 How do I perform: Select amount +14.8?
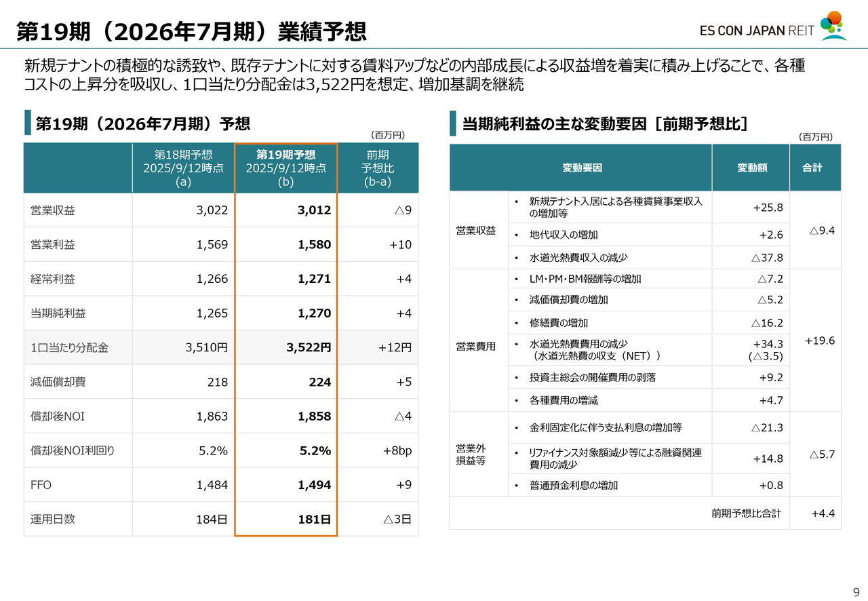(768, 459)
